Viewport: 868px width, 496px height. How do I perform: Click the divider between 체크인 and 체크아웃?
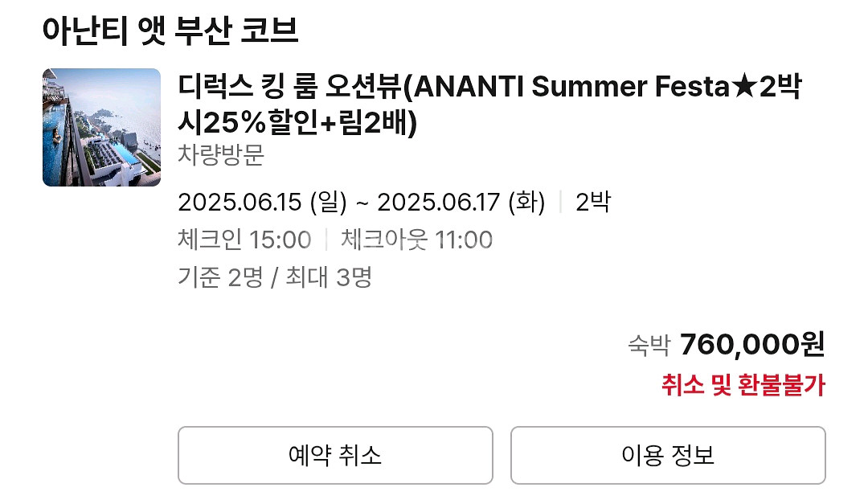[x=326, y=240]
